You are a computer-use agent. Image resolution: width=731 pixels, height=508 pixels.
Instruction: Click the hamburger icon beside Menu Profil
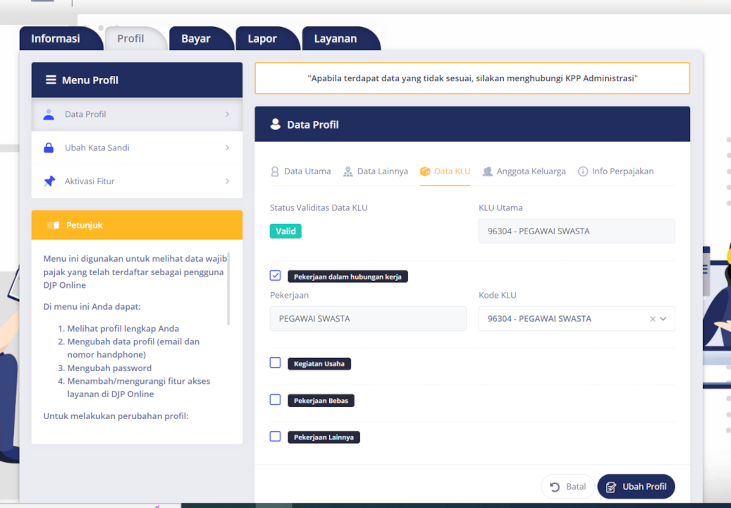coord(51,80)
